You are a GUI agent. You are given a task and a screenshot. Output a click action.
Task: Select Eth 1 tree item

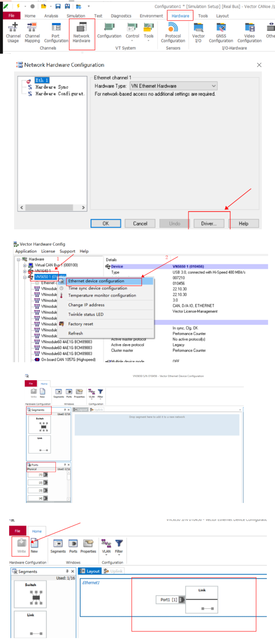point(42,80)
